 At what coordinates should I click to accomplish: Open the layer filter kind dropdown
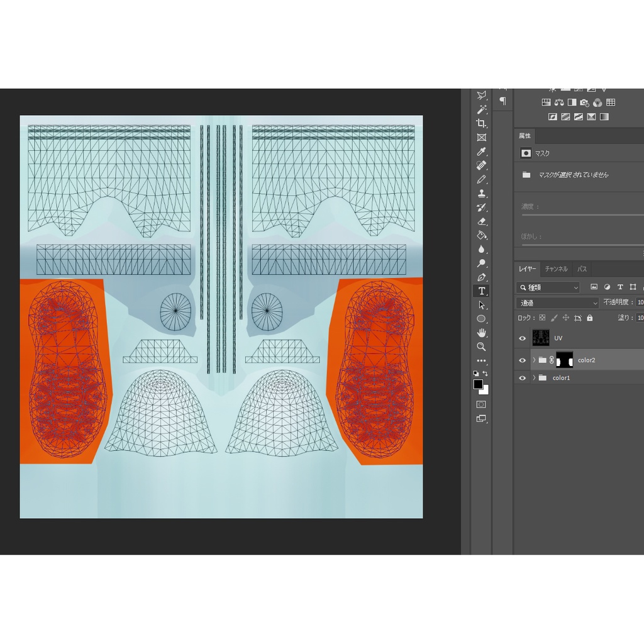coord(548,287)
